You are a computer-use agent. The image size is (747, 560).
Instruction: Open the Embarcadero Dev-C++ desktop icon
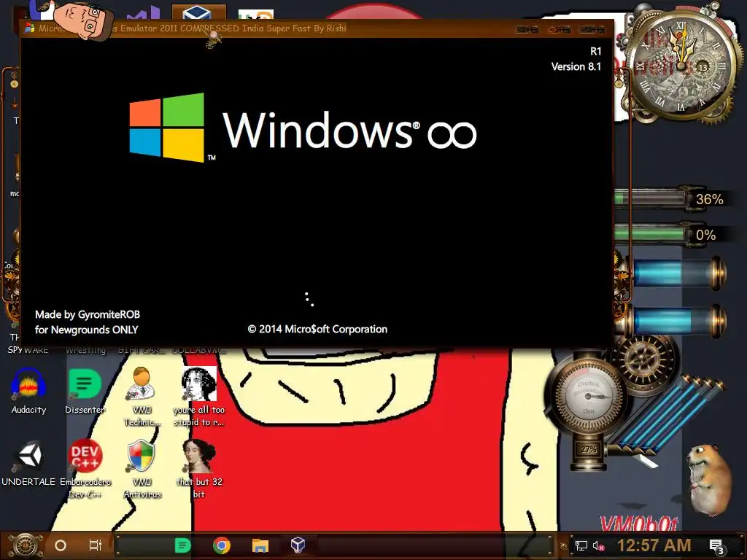tap(85, 469)
